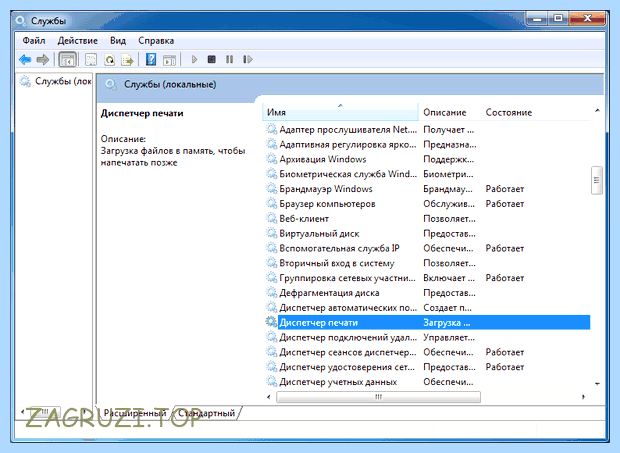Restart the service with the restart icon
This screenshot has height=453, width=620.
(248, 59)
